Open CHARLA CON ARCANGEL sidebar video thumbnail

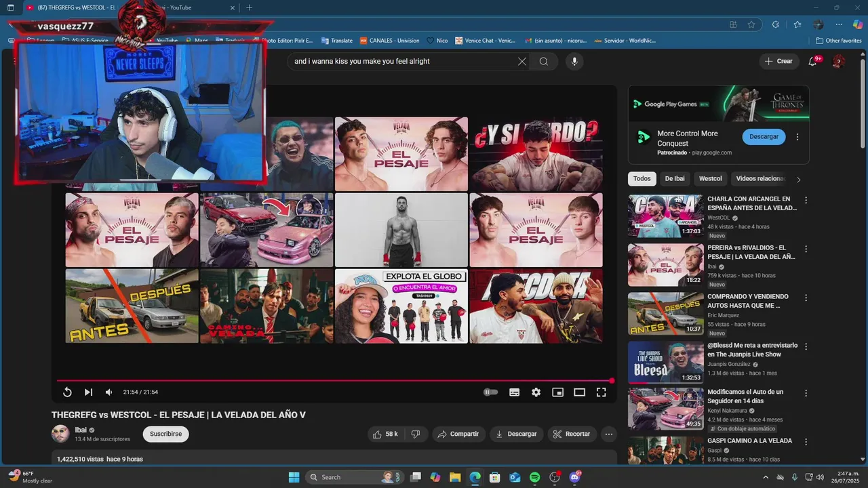tap(665, 216)
